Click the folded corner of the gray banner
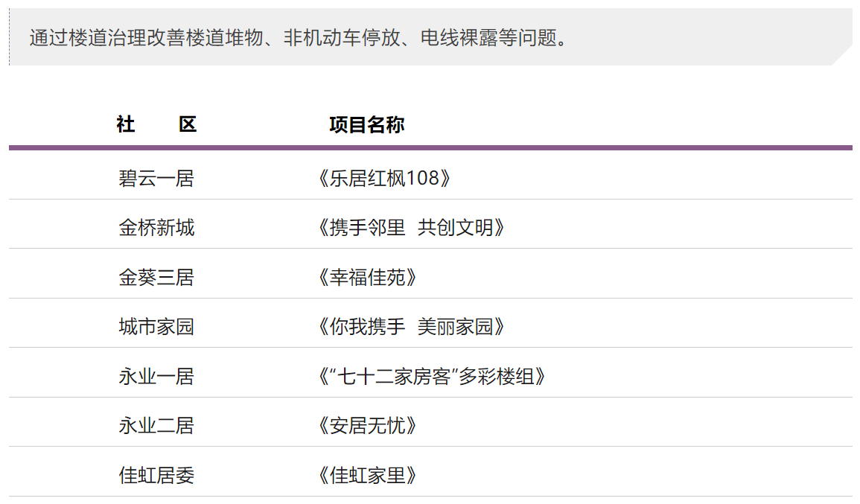 click(x=844, y=57)
